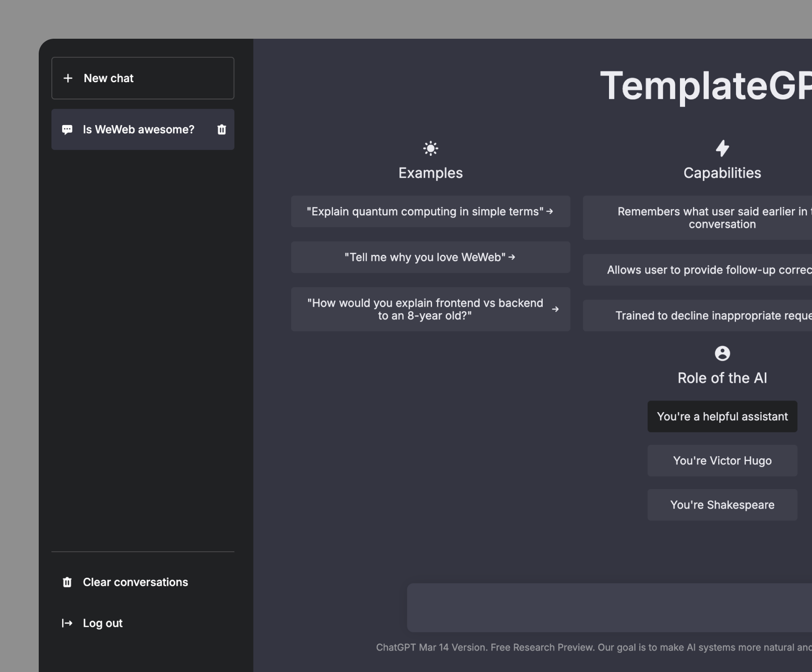The image size is (812, 672).
Task: Choose the frontend vs backend example prompt
Action: point(430,309)
